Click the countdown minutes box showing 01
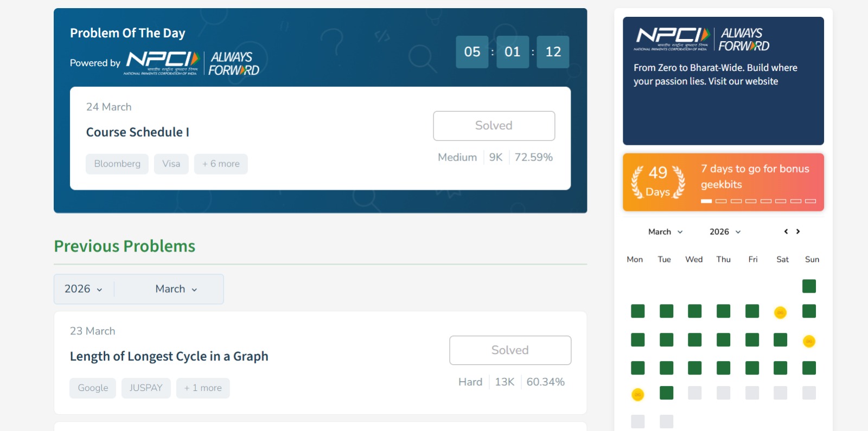868x431 pixels. (x=513, y=52)
